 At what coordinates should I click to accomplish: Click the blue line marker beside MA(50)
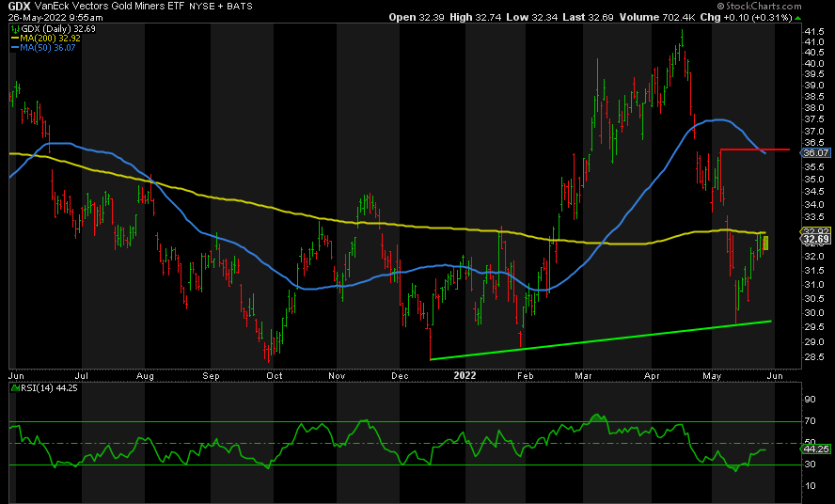(15, 47)
